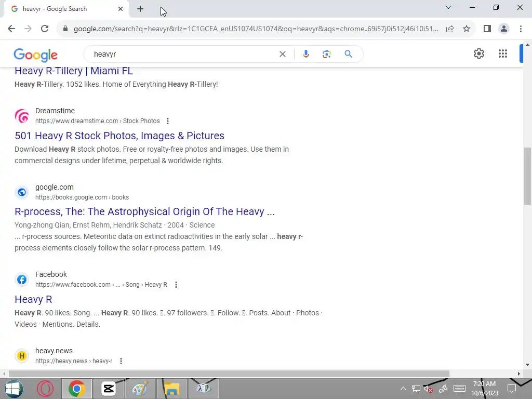Open Dreamstime result options menu
Viewport: 532px width, 399px height.
(x=168, y=121)
